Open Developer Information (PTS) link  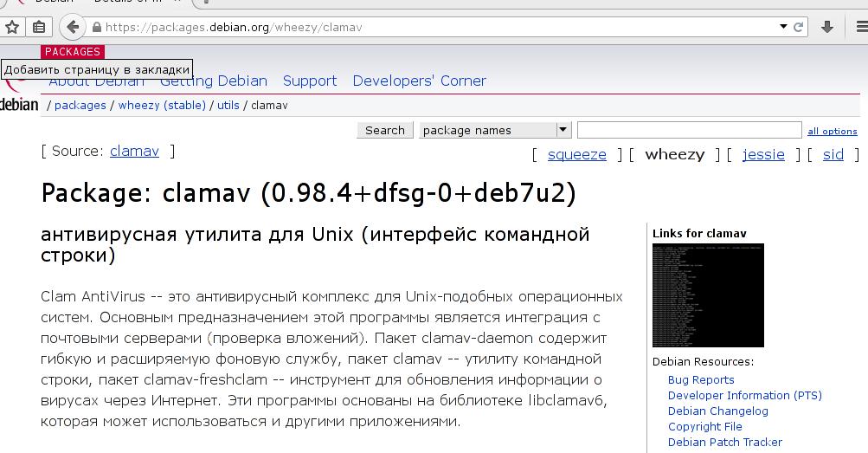click(x=744, y=396)
